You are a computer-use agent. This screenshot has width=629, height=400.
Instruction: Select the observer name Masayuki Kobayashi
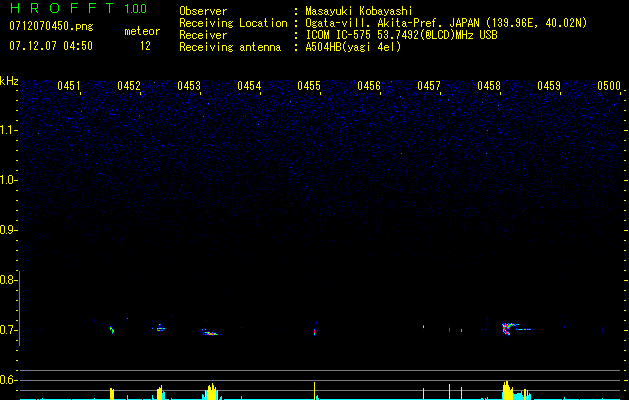359,11
